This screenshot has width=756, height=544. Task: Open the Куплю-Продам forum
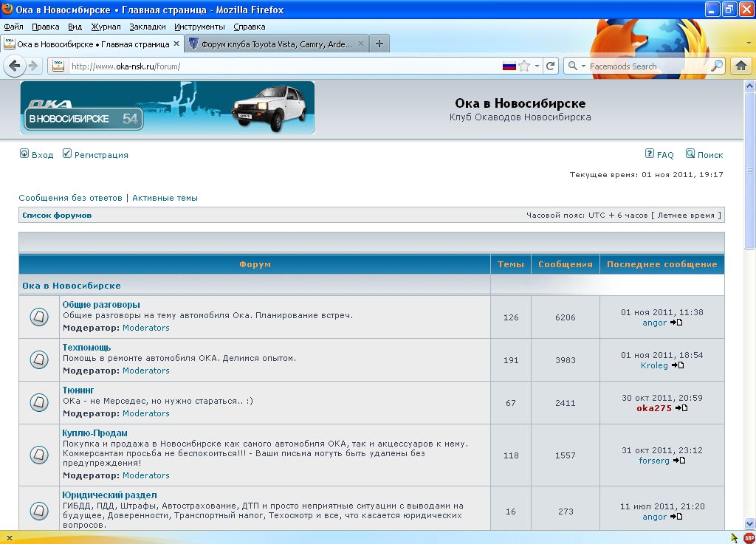coord(94,433)
